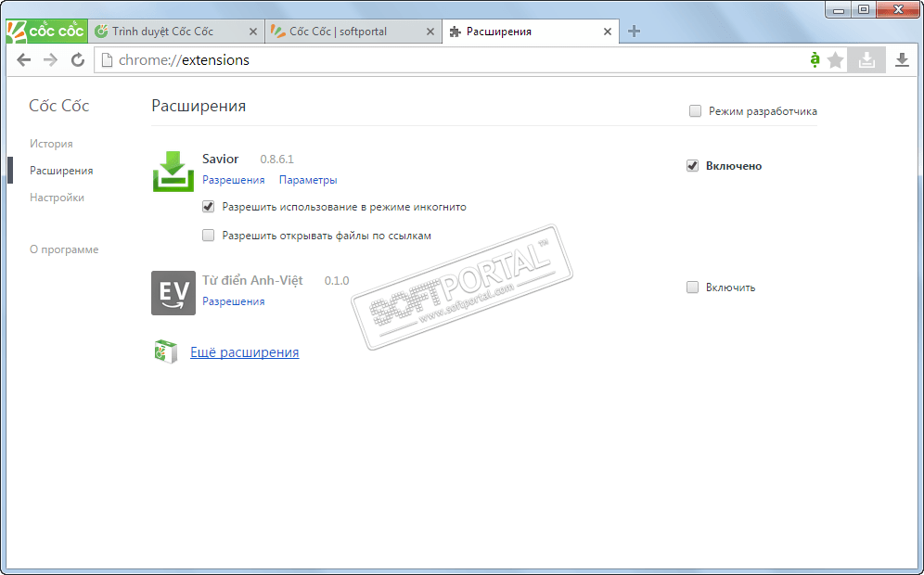
Task: Close the browser window
Action: 898,9
